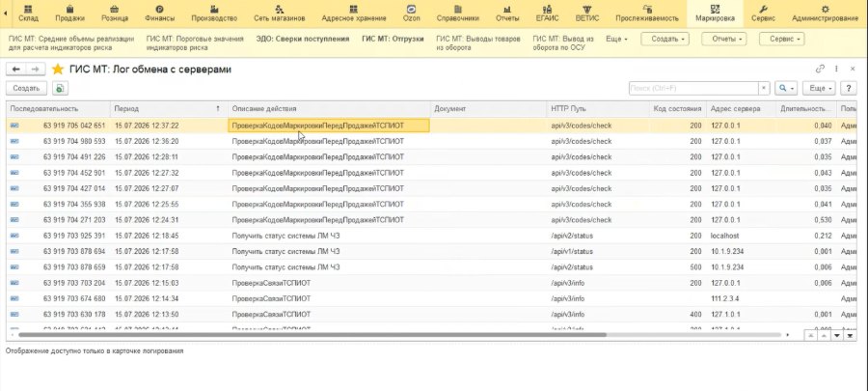Focus the Поиск search field

[x=693, y=88]
